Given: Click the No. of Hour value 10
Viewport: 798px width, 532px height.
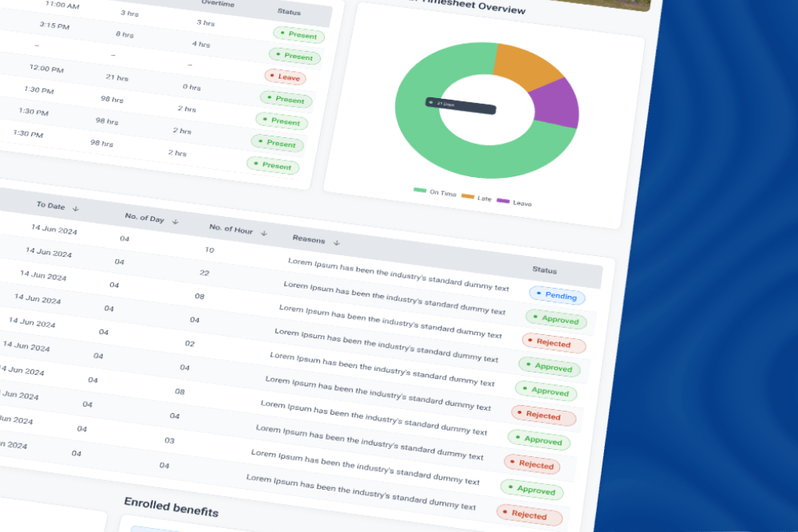Looking at the screenshot, I should [209, 250].
